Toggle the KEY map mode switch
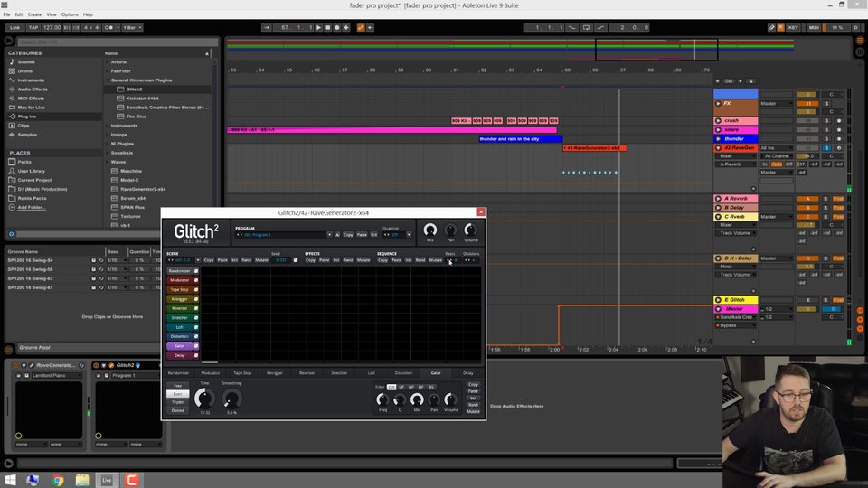Screen dimensions: 868x488 click(x=793, y=28)
